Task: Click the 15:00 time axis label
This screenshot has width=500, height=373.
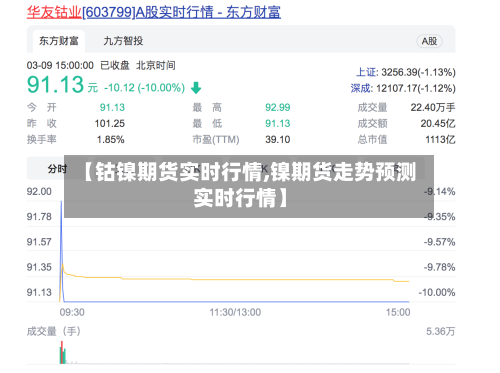Action: [x=398, y=312]
